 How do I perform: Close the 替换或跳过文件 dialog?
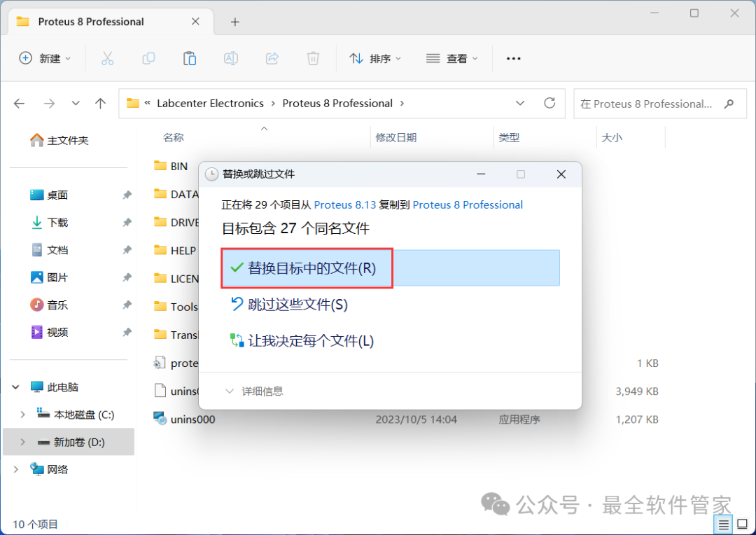[x=561, y=174]
